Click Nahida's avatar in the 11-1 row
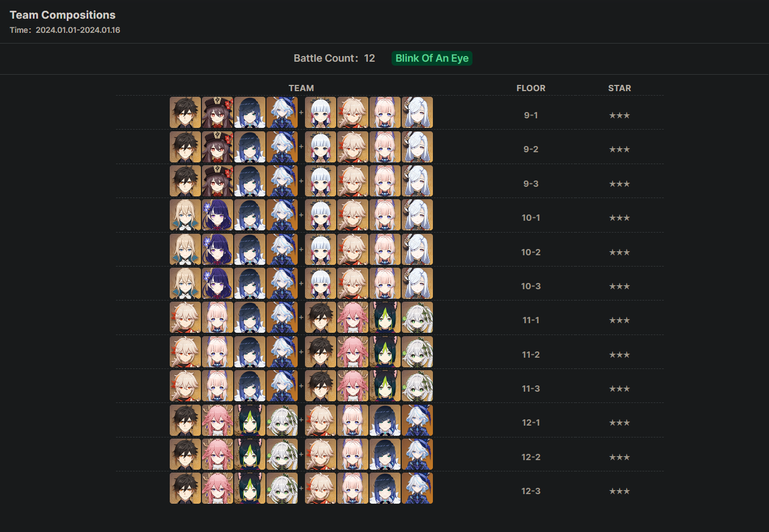This screenshot has height=532, width=769. [417, 318]
